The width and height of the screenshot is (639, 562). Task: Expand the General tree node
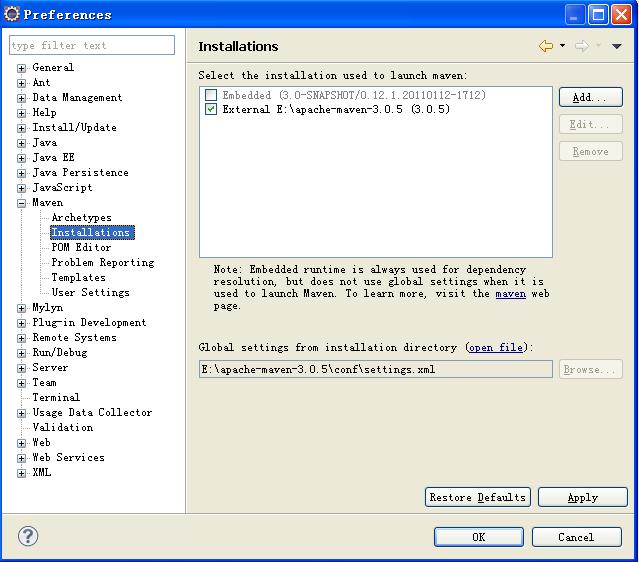click(22, 68)
